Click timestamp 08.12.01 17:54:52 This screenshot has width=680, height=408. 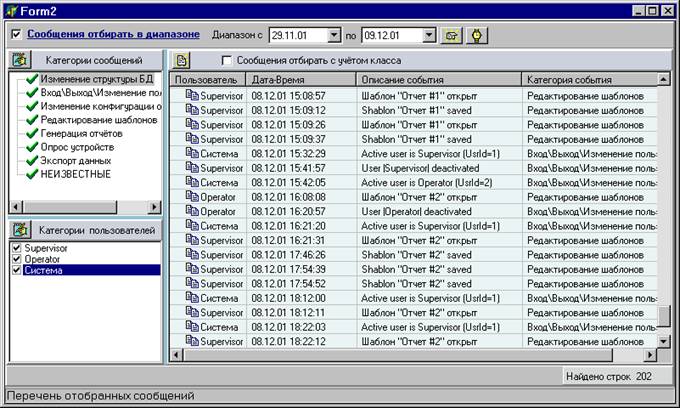(x=288, y=284)
